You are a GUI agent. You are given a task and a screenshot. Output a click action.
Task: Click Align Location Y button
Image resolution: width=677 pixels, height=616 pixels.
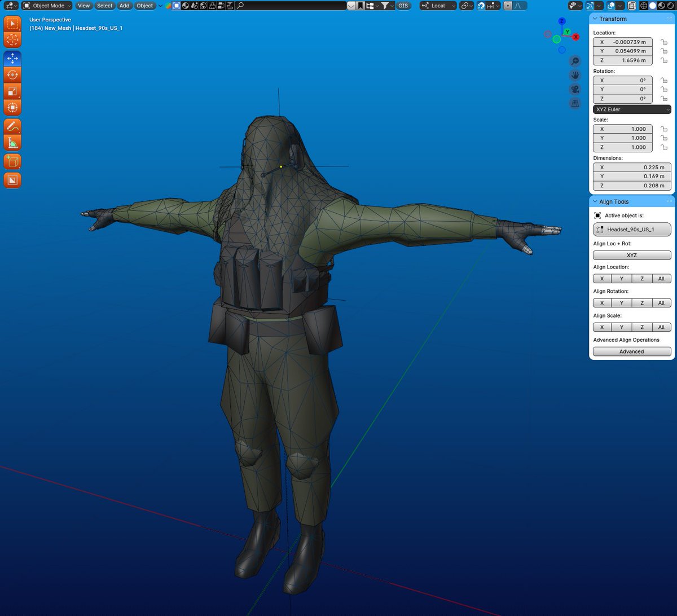pos(622,279)
